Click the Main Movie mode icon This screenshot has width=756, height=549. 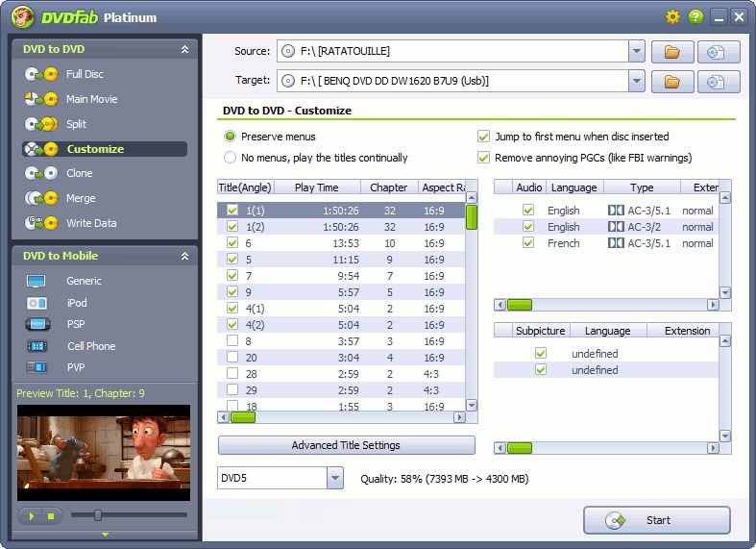[x=41, y=99]
